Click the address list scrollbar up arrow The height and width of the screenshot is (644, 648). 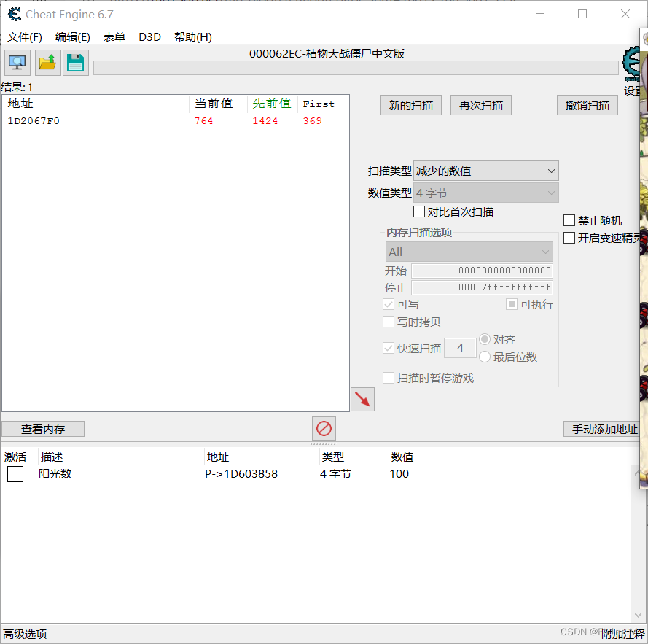point(637,473)
